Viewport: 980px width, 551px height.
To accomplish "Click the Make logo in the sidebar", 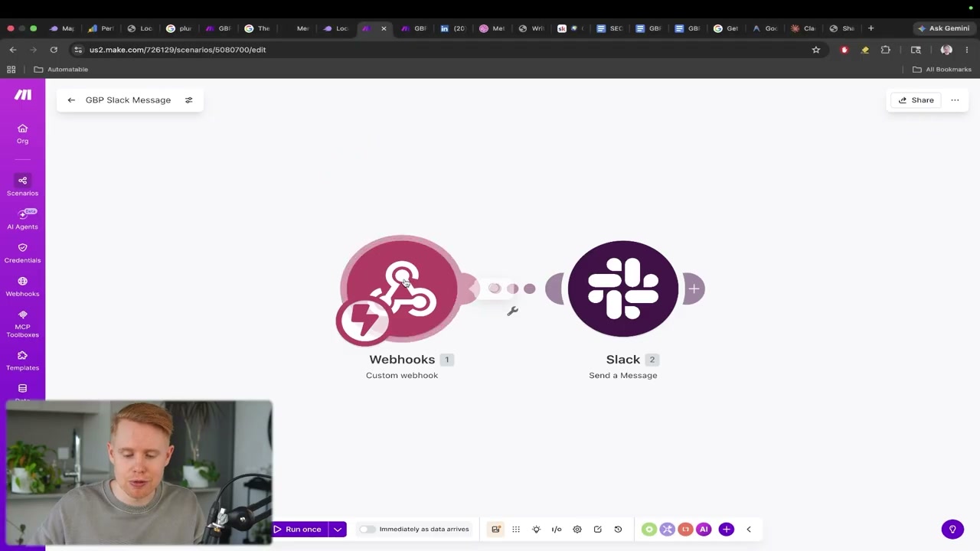I will coord(23,95).
